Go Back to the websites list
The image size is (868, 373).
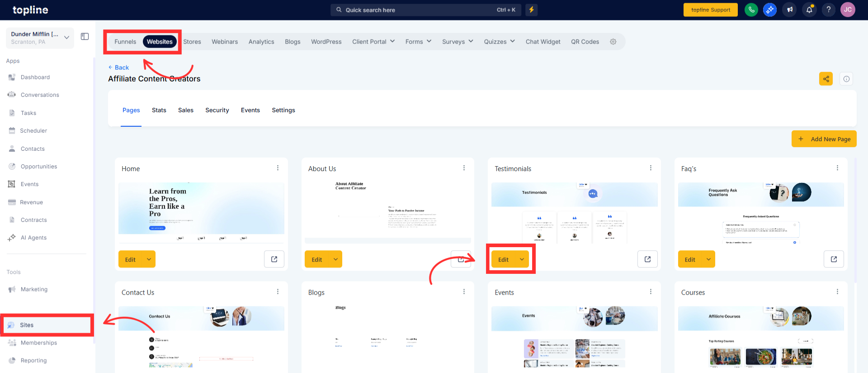(x=118, y=67)
